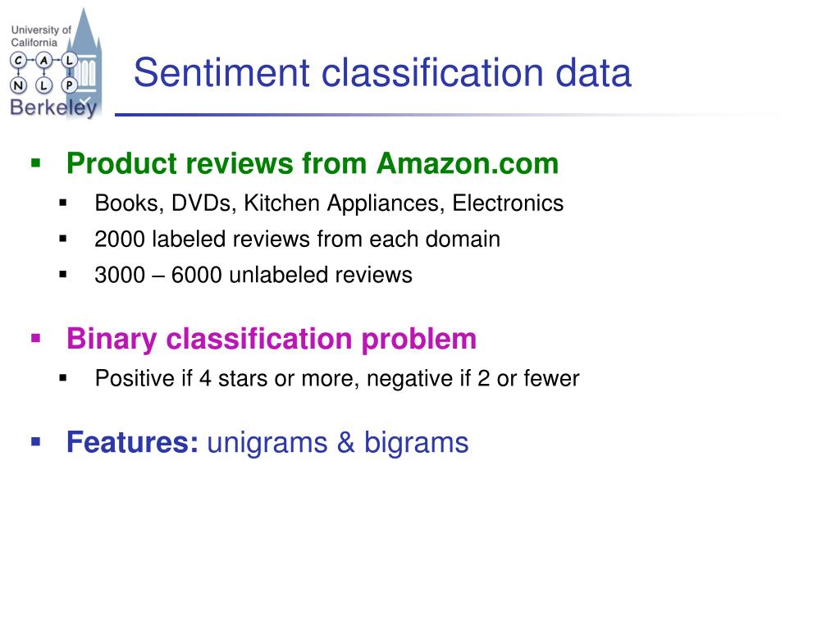Viewport: 840px width, 630px height.
Task: Click the 3000 – 6000 unlabeled reviews text
Action: 253,275
